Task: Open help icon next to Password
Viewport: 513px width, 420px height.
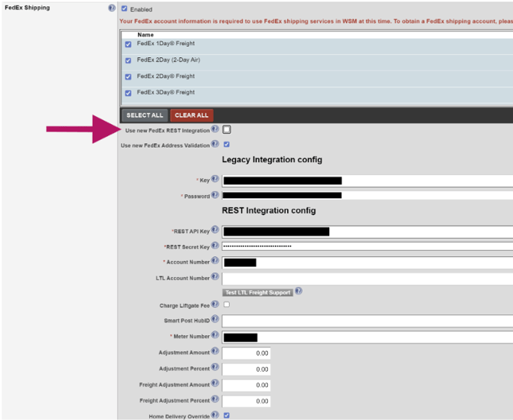Action: [x=214, y=195]
